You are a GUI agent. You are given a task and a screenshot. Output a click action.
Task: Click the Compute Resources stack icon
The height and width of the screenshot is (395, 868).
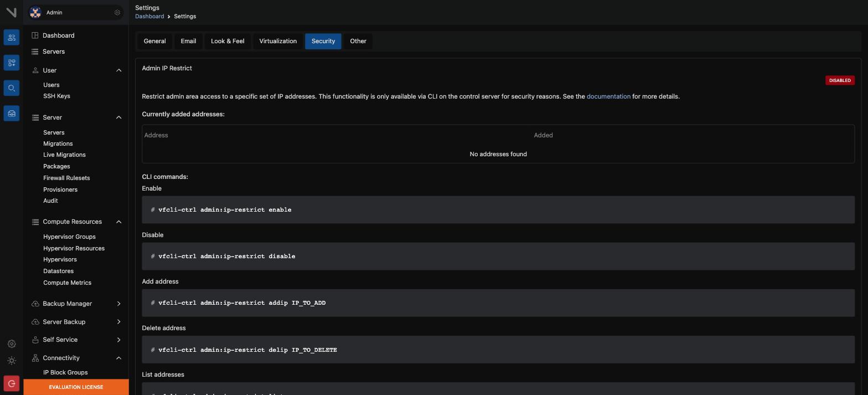point(35,222)
